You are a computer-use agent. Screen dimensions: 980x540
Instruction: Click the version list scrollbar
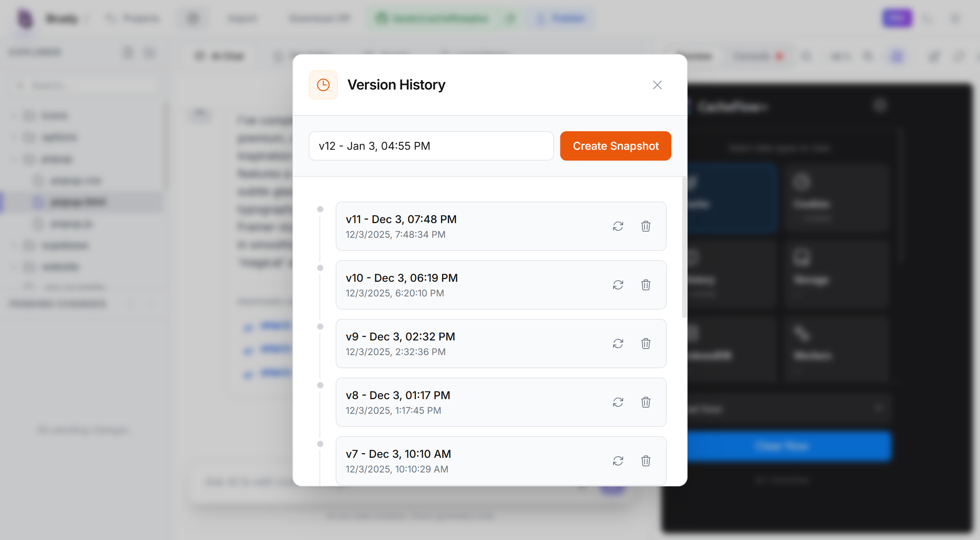[684, 247]
